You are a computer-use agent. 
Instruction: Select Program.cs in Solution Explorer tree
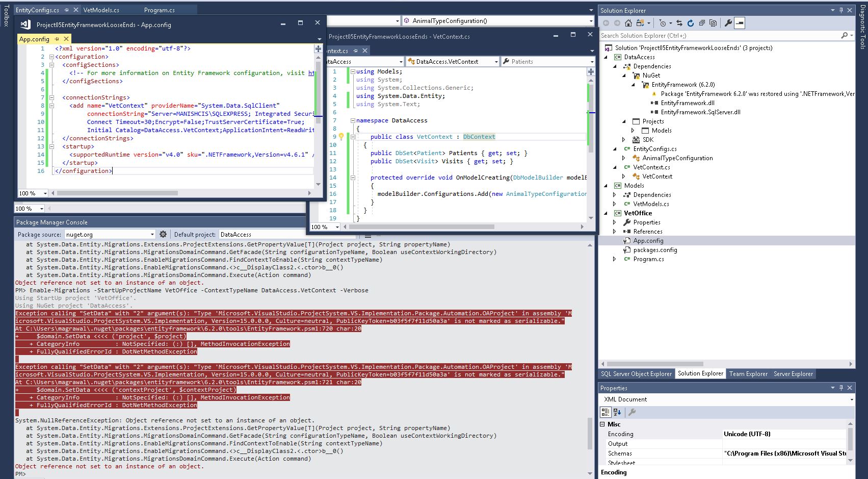pyautogui.click(x=648, y=259)
